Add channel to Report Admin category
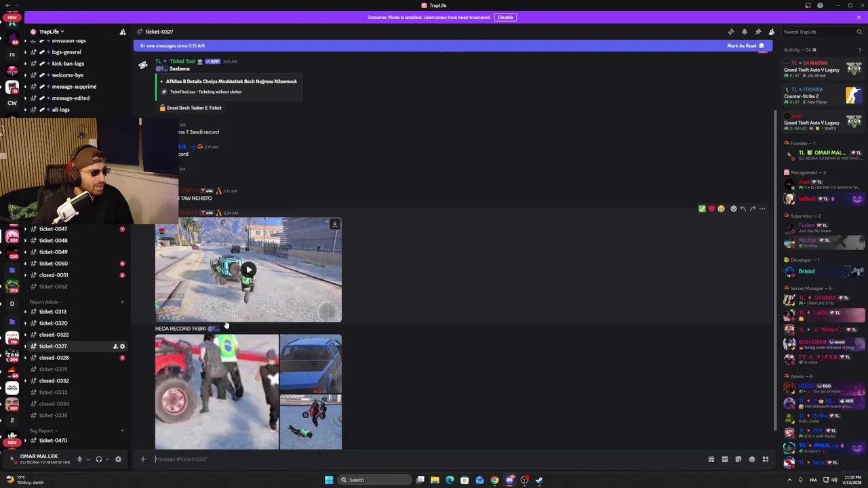 (123, 302)
